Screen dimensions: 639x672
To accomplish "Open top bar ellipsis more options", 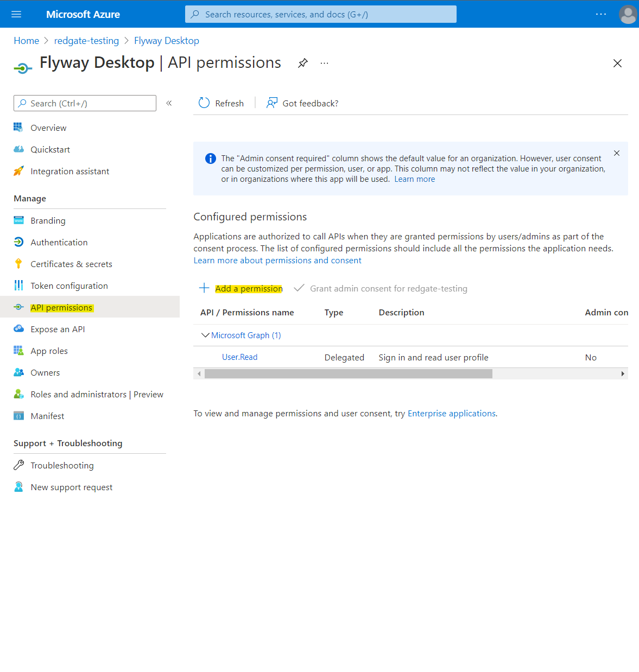I will pyautogui.click(x=600, y=14).
